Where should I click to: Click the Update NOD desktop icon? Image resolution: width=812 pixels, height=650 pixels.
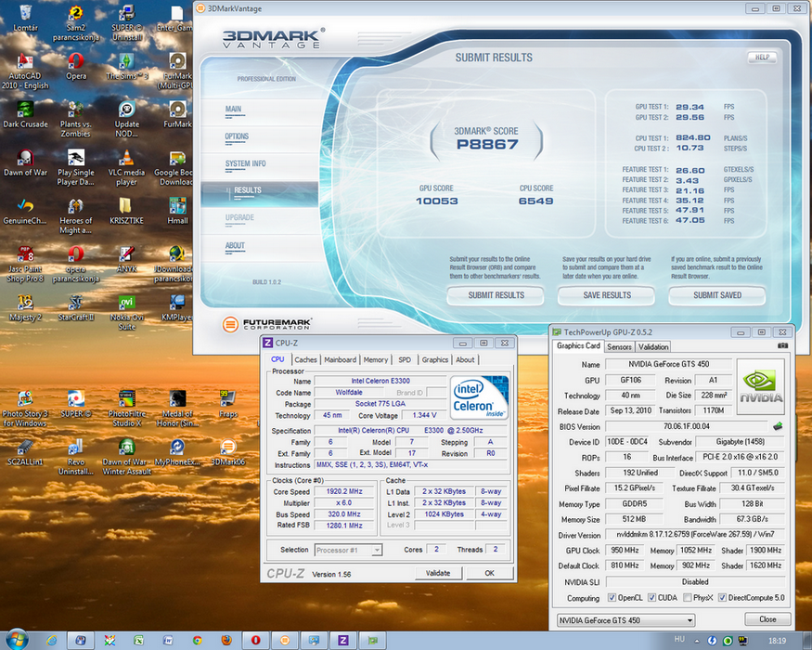click(x=126, y=119)
